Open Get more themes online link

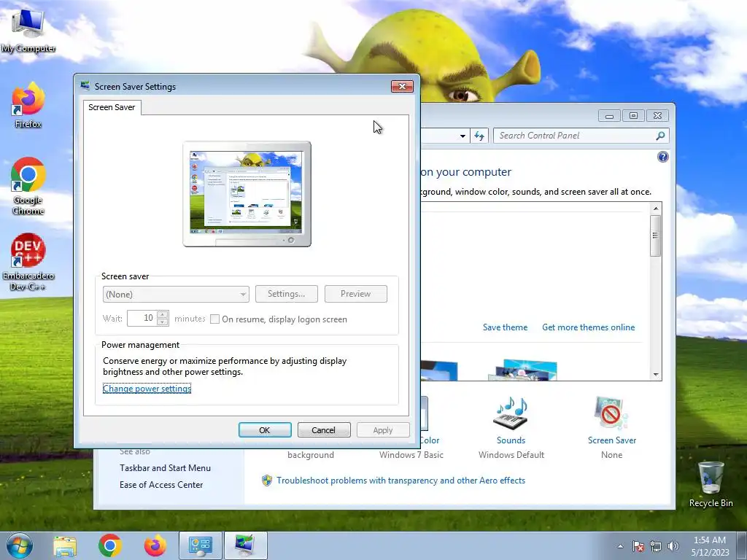[x=589, y=327]
